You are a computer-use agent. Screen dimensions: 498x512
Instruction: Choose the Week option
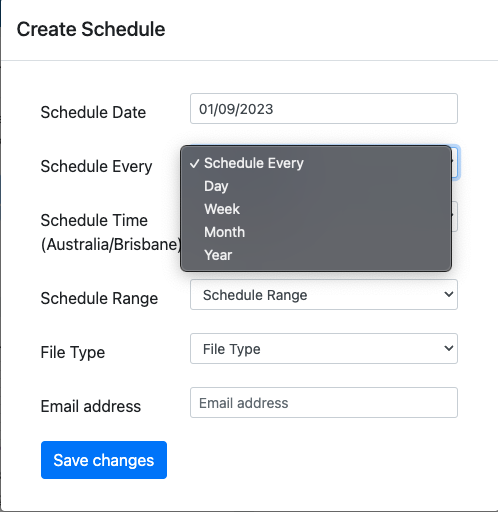point(316,209)
